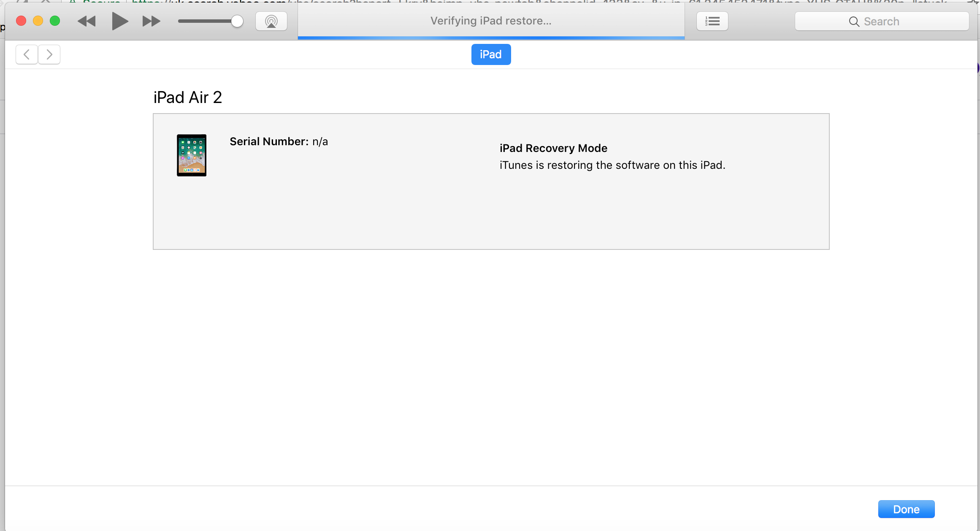Open the AirPlay output menu

[x=271, y=21]
